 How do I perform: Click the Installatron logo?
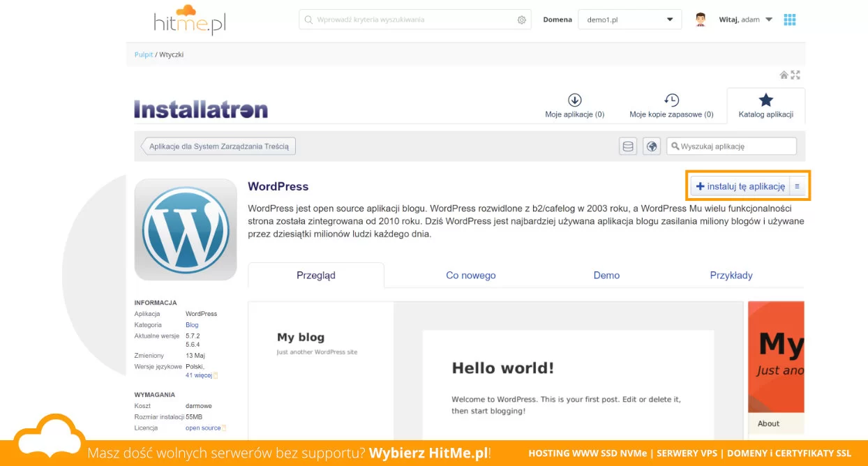tap(201, 110)
